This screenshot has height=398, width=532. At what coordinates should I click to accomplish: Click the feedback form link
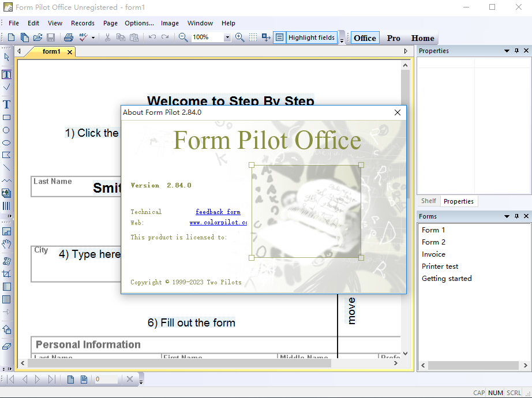(x=218, y=212)
